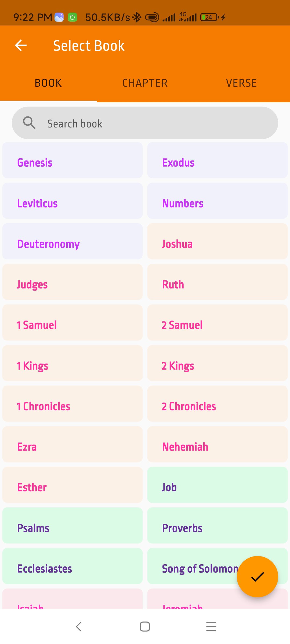
Task: Tap the battery indicator in status bar
Action: tap(209, 17)
